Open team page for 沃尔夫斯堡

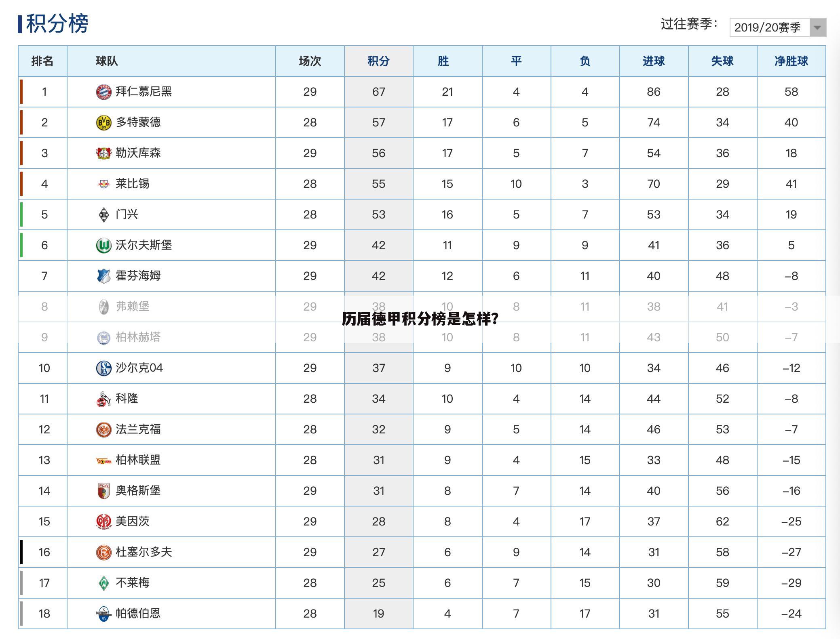coord(144,245)
